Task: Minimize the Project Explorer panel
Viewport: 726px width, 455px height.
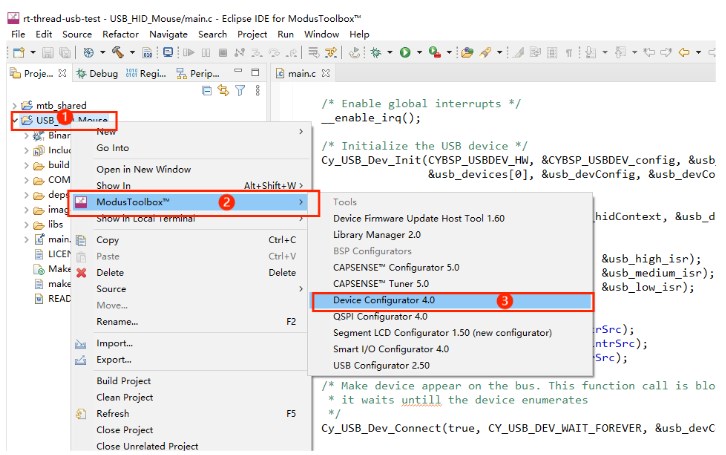Action: coord(238,71)
